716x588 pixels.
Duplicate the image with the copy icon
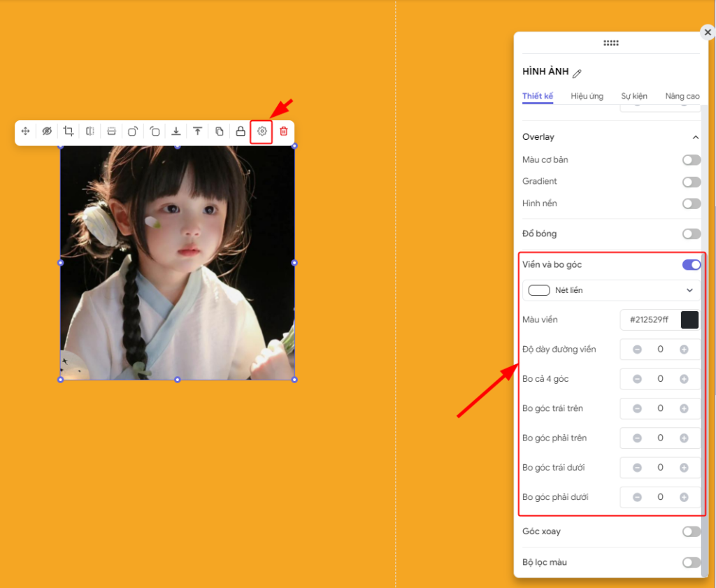(219, 131)
